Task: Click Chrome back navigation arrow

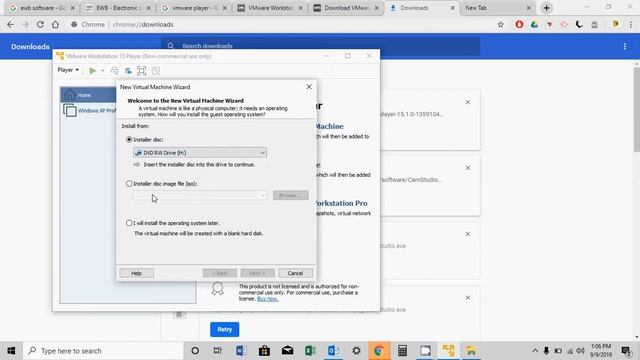Action: point(10,24)
